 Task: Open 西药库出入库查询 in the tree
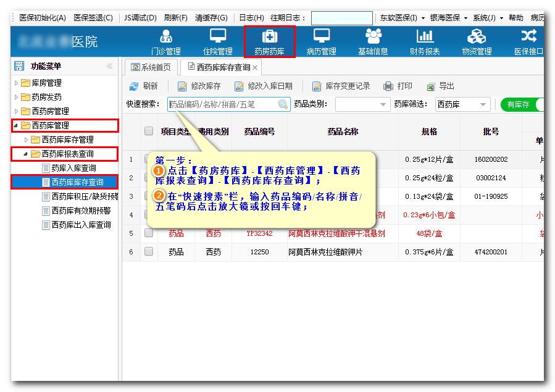[81, 225]
